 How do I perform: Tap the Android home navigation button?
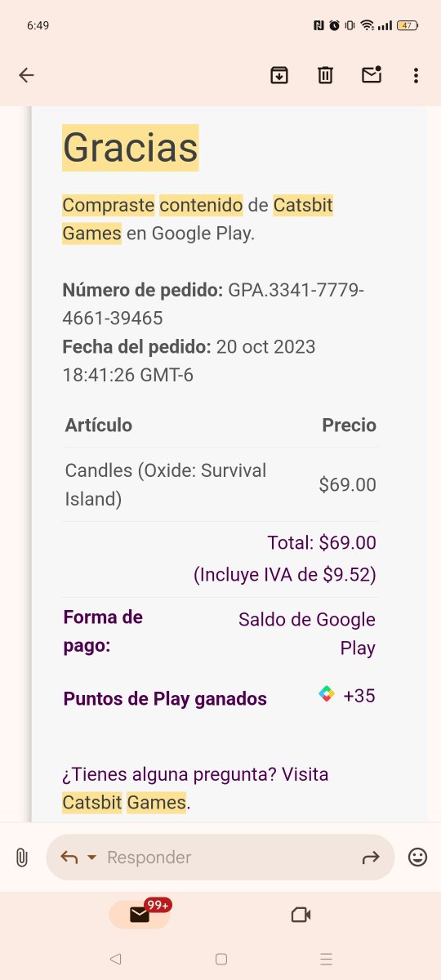coord(220,959)
